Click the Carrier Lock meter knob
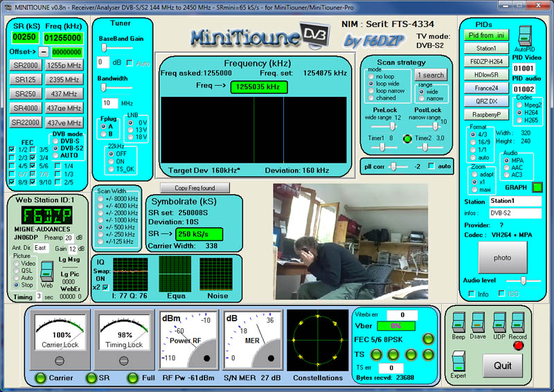Viewport: 554px width, 392px height. coord(60,361)
